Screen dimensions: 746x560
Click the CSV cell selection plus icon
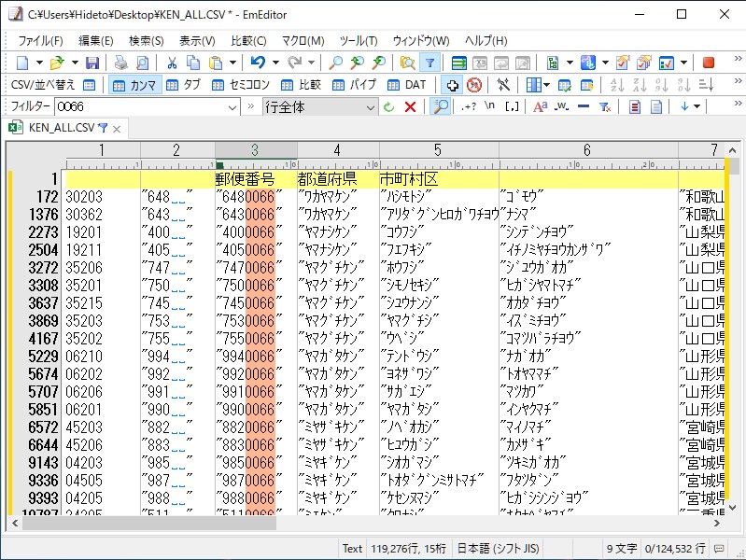[x=453, y=85]
